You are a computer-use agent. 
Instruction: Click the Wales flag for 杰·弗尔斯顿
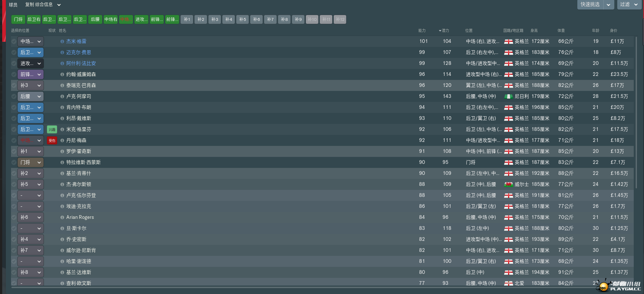(508, 184)
